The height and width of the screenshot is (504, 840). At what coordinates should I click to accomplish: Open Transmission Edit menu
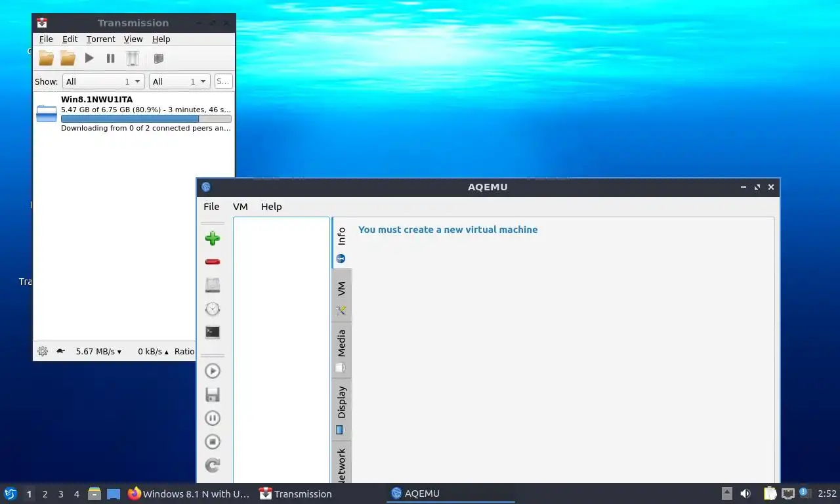(x=70, y=39)
